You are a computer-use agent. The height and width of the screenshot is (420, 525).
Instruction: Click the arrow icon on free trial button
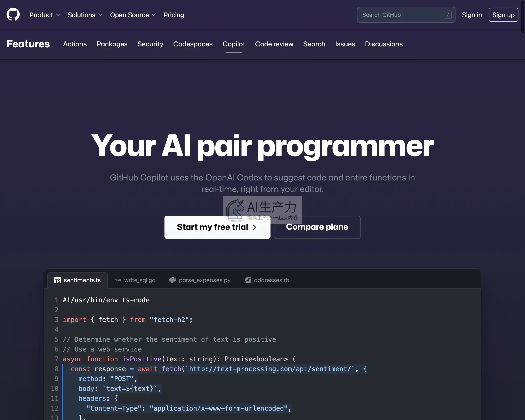(x=255, y=227)
